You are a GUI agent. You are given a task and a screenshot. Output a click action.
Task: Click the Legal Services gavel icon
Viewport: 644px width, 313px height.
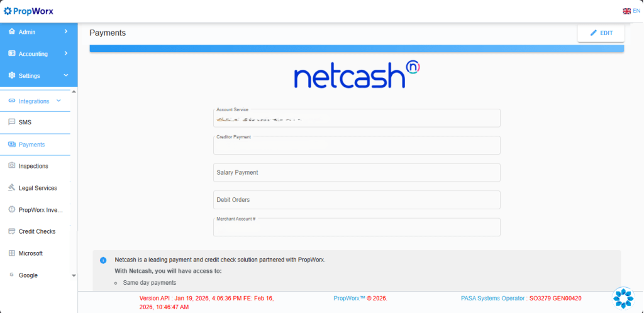[12, 188]
